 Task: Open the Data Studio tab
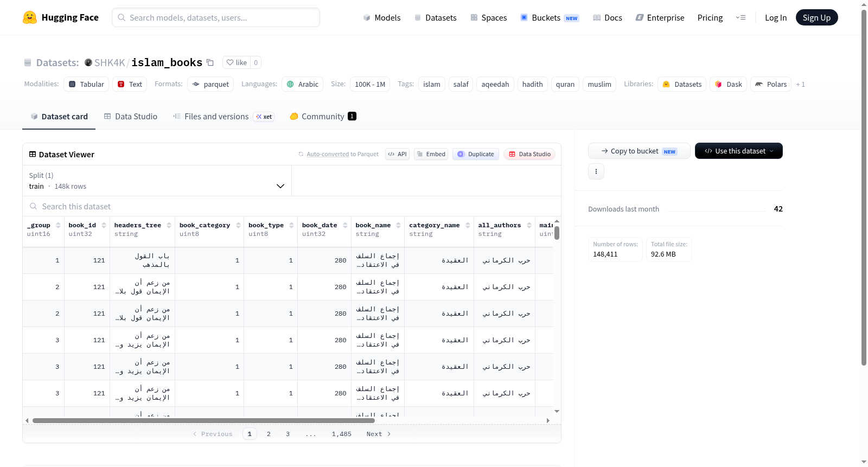pos(130,117)
